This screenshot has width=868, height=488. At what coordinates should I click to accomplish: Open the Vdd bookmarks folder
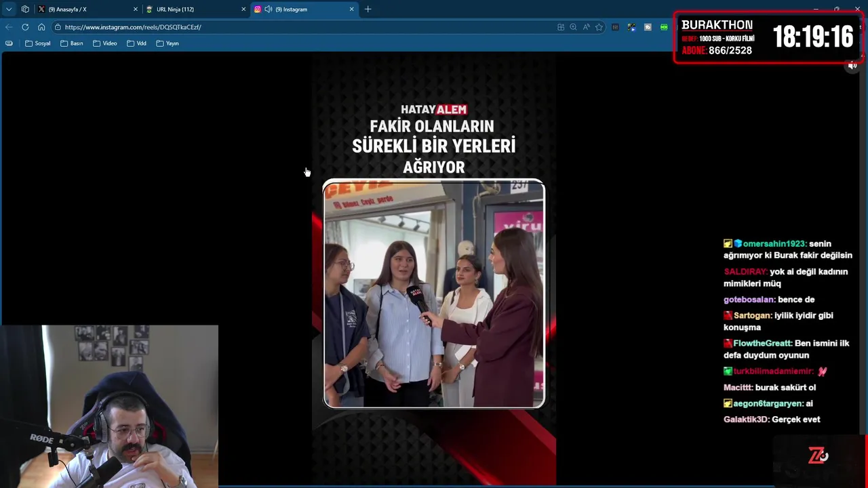click(x=136, y=43)
